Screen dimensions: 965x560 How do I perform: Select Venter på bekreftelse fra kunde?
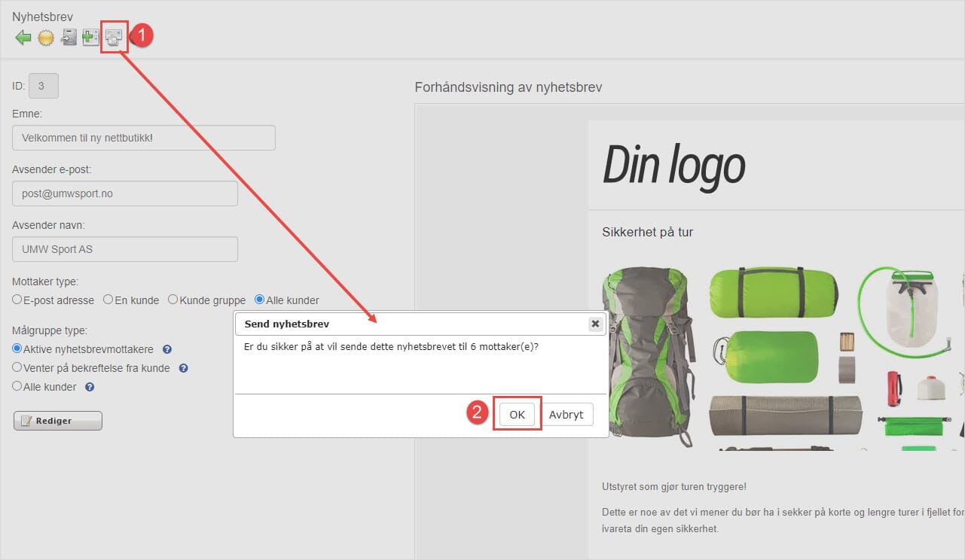pos(17,368)
